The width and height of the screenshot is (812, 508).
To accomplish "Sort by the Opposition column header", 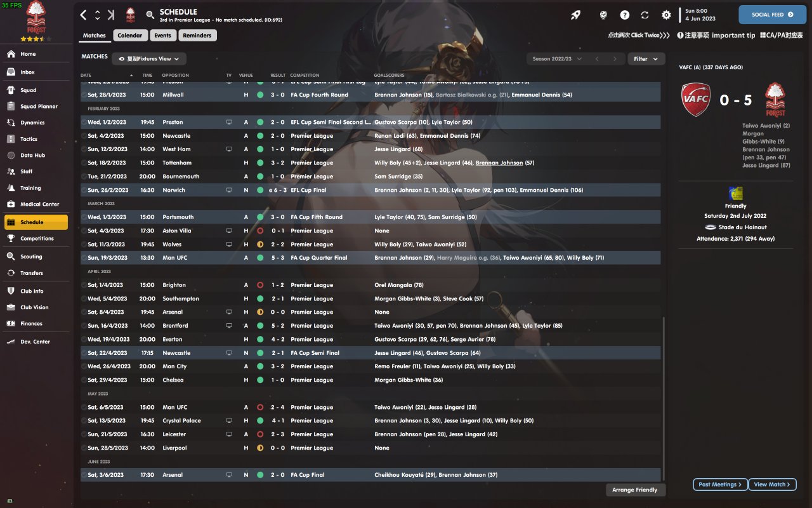I will [x=176, y=76].
